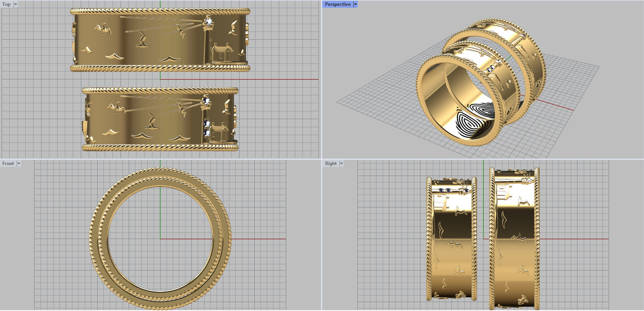Image resolution: width=644 pixels, height=311 pixels.
Task: Click the Front viewport title label
Action: coord(8,164)
